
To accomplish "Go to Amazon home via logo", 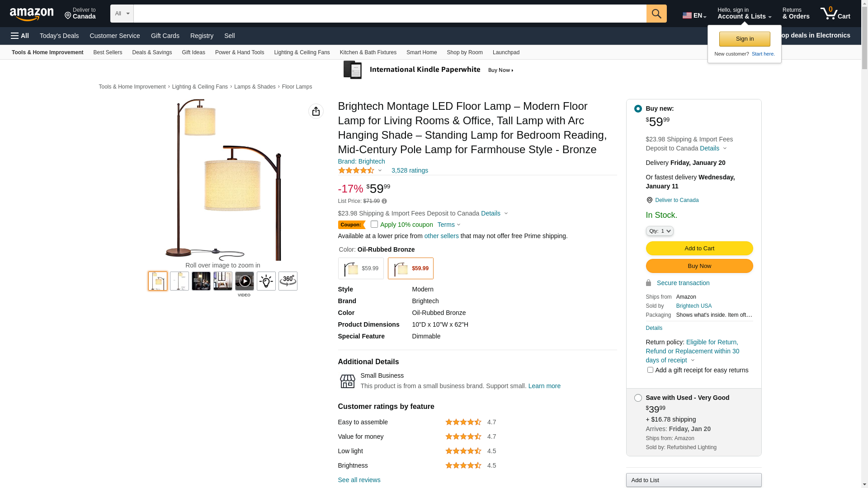I will point(32,14).
